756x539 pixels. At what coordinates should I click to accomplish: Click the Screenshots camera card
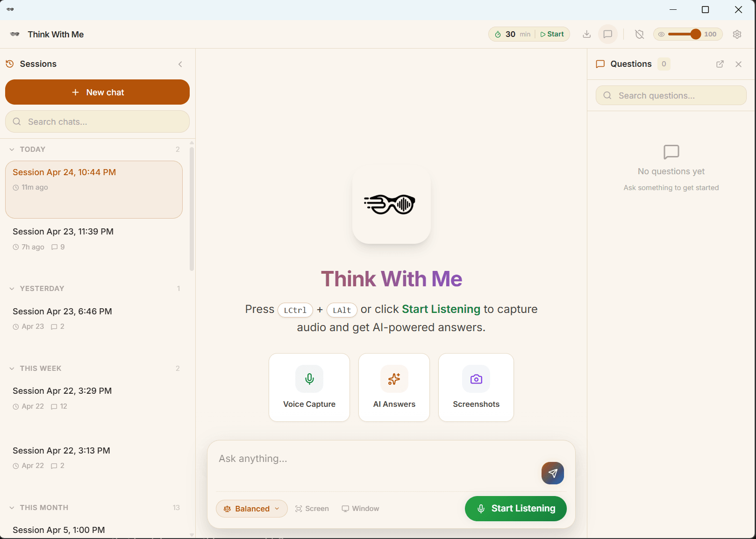[476, 387]
